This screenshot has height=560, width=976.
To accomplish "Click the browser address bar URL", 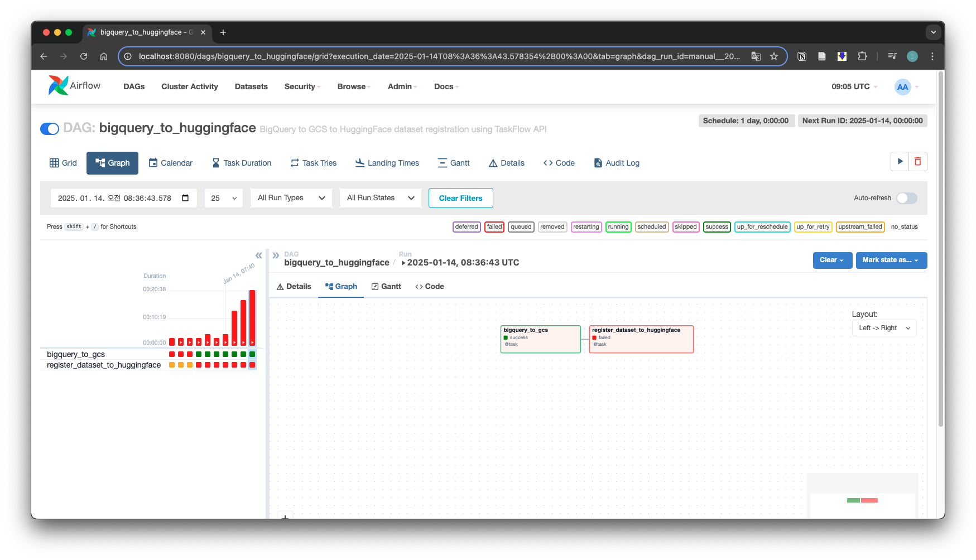I will (x=439, y=56).
